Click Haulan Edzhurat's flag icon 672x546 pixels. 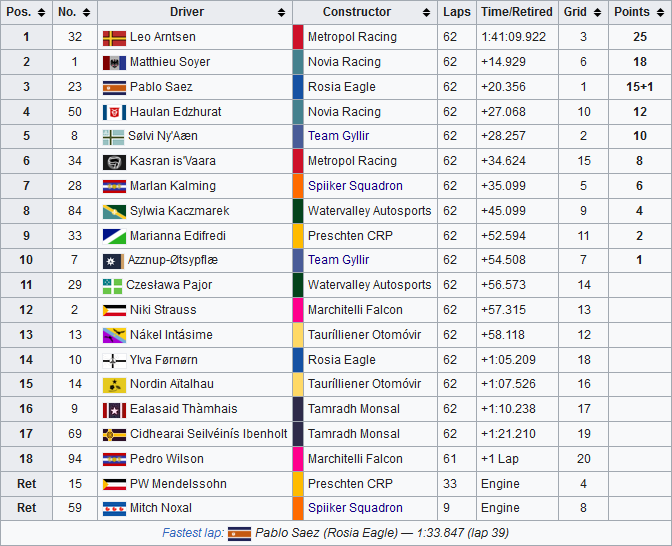(113, 112)
